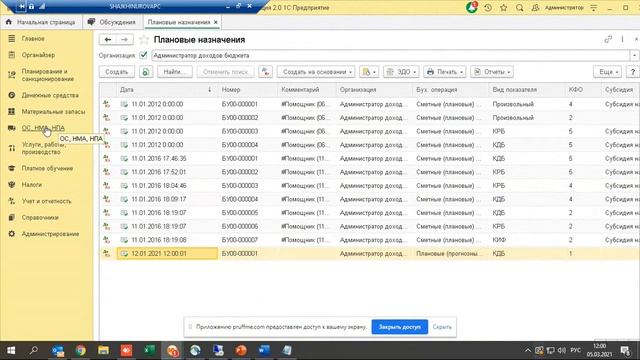The width and height of the screenshot is (640, 360).
Task: Open the Денежные средства section
Action: tap(50, 95)
